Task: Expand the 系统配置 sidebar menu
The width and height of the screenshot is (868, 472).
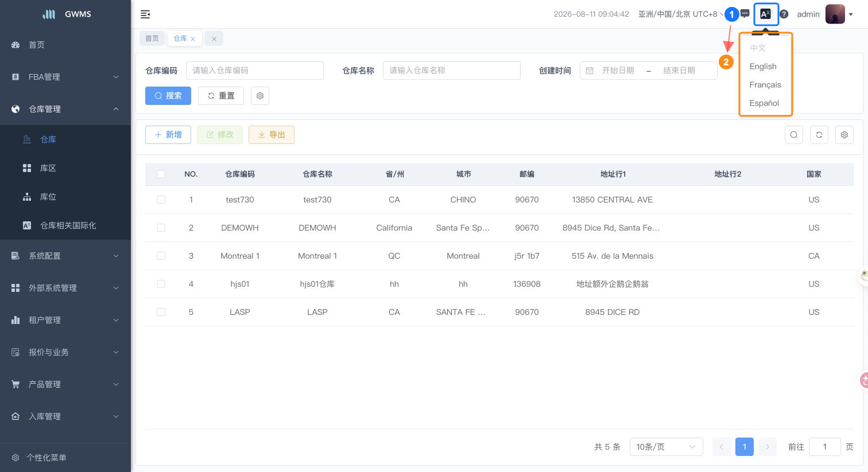Action: [65, 256]
